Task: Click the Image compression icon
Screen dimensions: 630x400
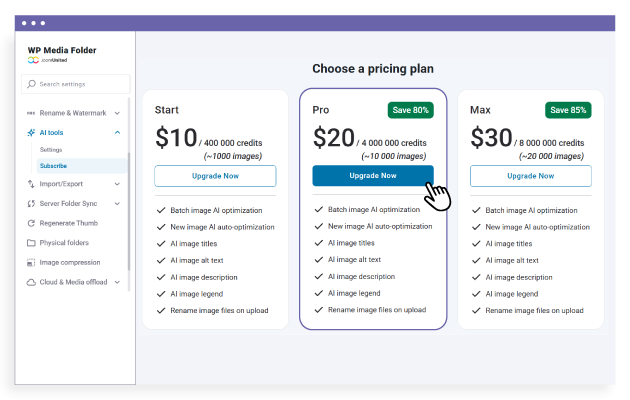Action: tap(31, 262)
